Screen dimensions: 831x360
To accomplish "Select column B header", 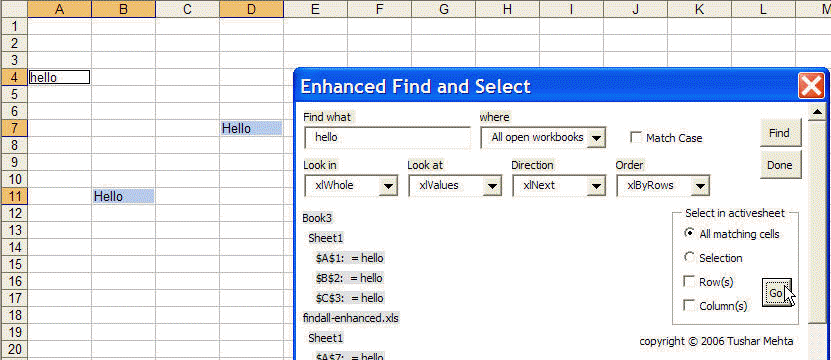I will pyautogui.click(x=123, y=8).
